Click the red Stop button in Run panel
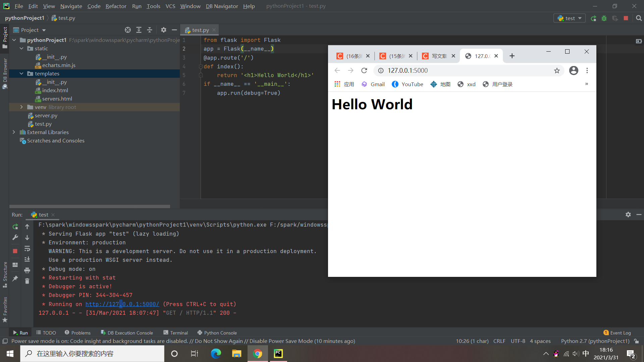 coord(15,251)
